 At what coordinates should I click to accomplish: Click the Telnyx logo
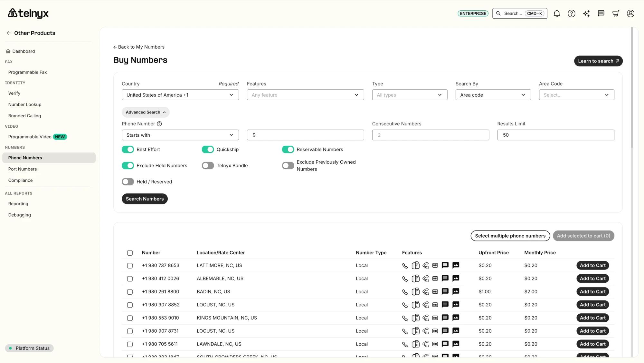(x=28, y=13)
